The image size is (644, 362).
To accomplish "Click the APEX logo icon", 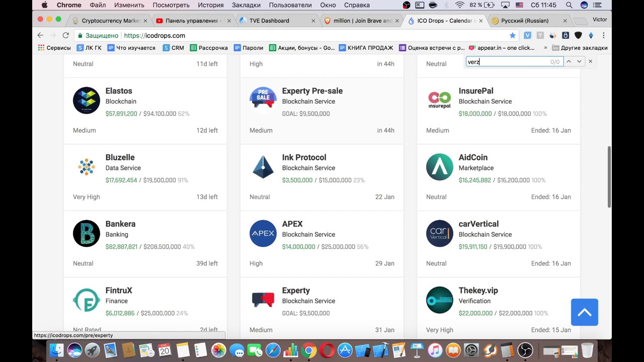I will pyautogui.click(x=263, y=233).
